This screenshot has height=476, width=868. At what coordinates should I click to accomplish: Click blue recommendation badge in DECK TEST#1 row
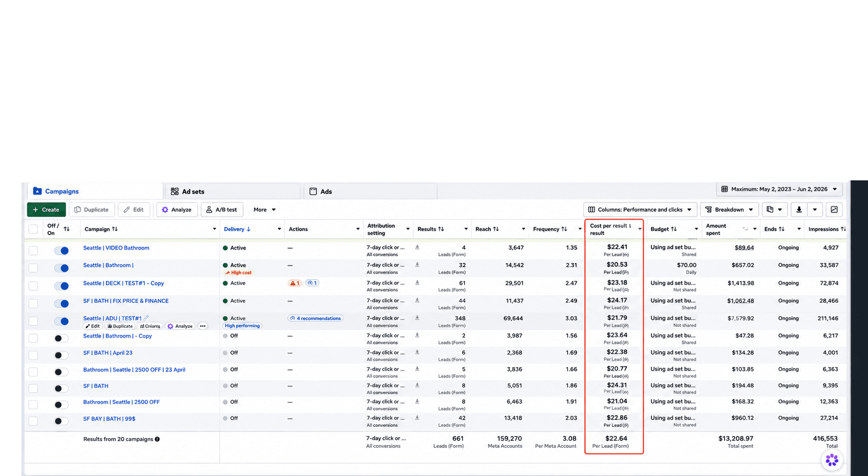click(x=312, y=283)
